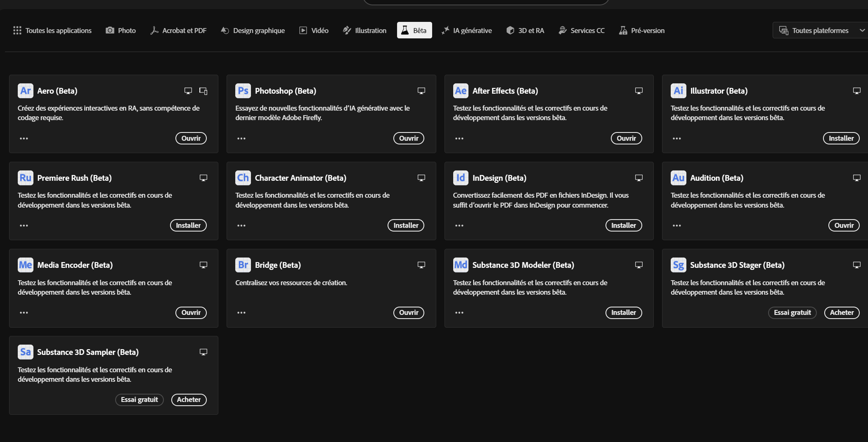
Task: Click the InDesign (Beta) Id icon
Action: tap(461, 178)
